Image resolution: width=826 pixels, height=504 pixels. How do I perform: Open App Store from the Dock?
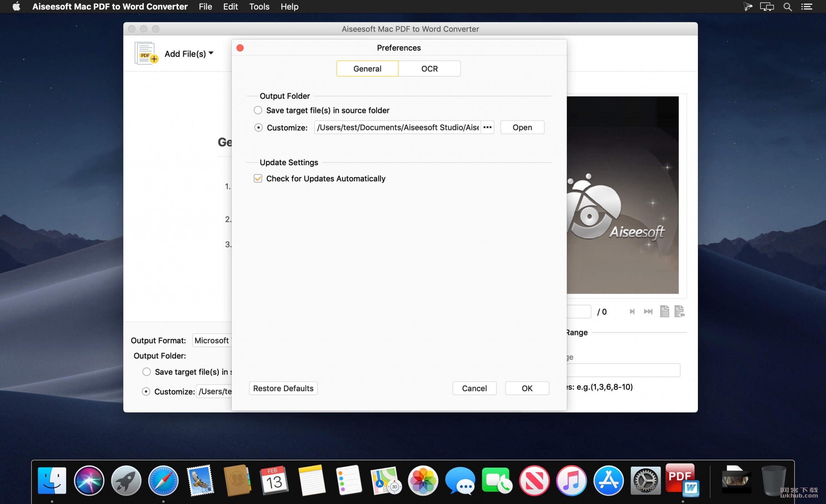pos(609,480)
